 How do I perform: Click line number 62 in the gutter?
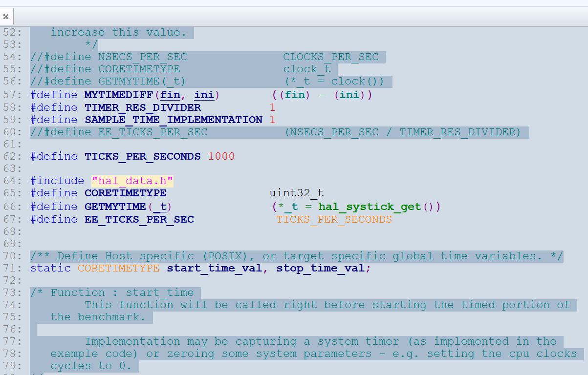12,157
